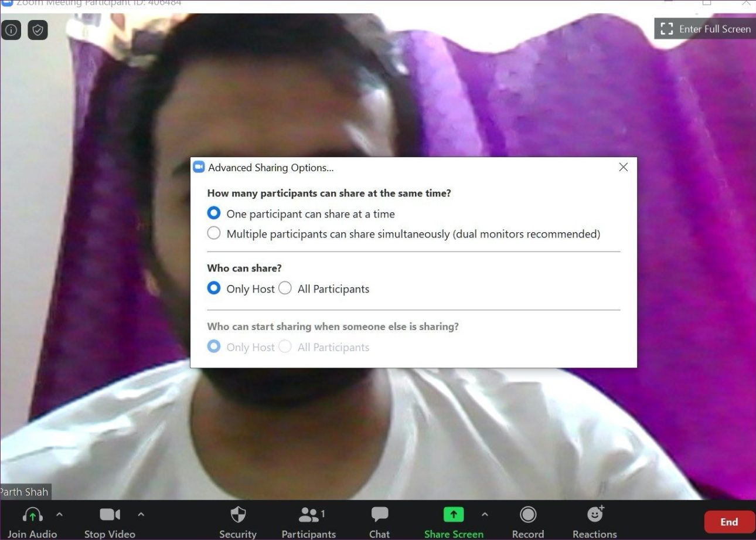Screen dimensions: 756x540
Task: Open the Participants panel
Action: tap(308, 515)
